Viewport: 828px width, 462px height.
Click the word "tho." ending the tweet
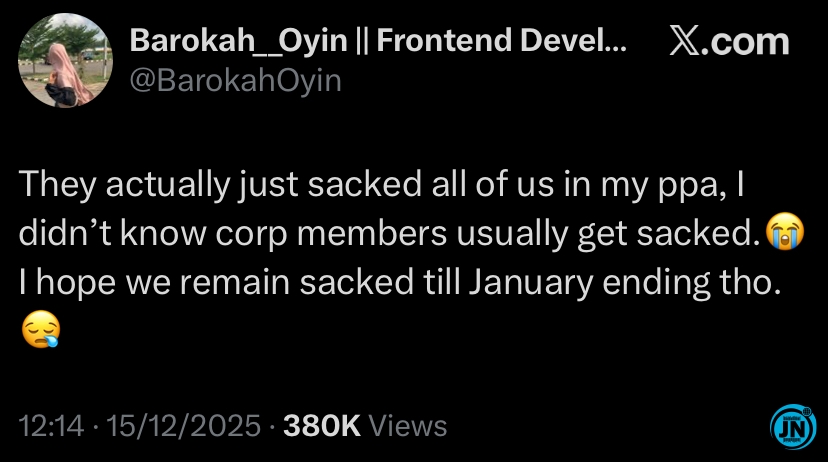pyautogui.click(x=746, y=282)
